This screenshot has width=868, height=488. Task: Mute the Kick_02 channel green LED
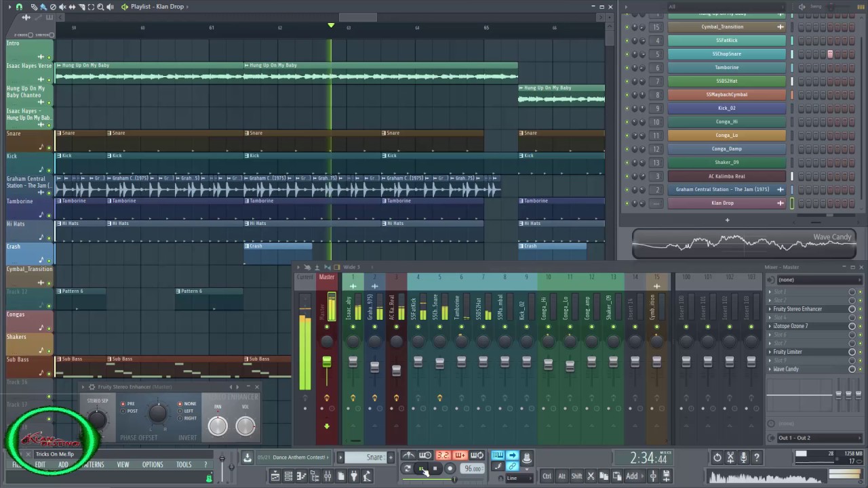pos(627,108)
